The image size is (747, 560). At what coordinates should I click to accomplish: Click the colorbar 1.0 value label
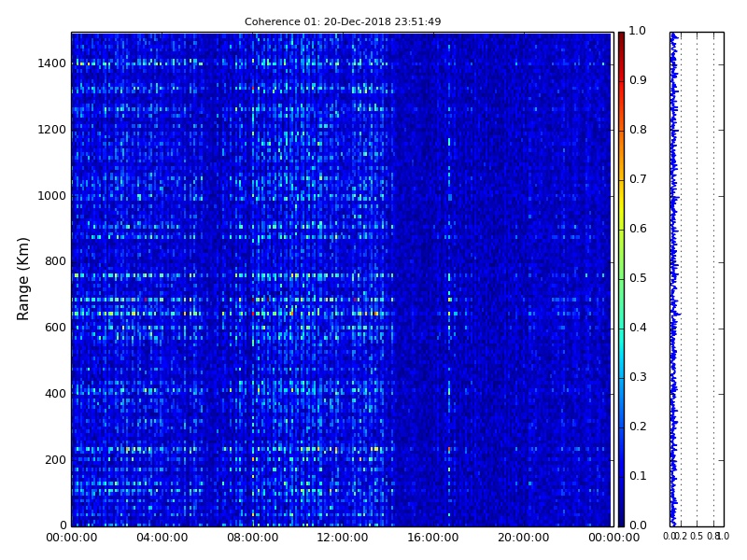(x=638, y=31)
